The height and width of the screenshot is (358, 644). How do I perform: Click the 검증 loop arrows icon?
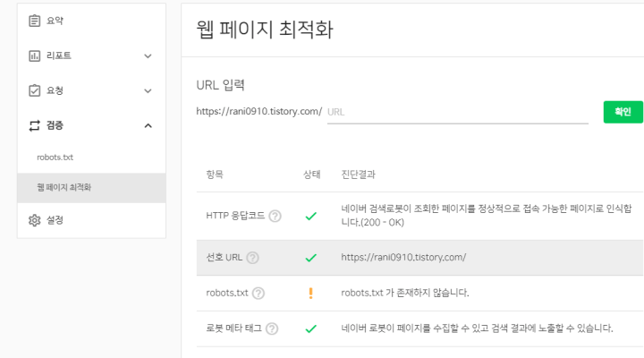pyautogui.click(x=35, y=125)
